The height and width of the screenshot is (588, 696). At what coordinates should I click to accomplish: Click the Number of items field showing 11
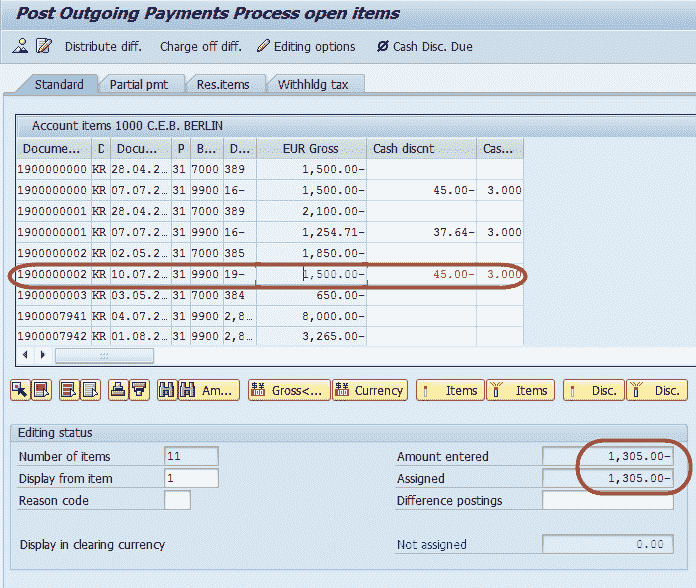click(191, 456)
